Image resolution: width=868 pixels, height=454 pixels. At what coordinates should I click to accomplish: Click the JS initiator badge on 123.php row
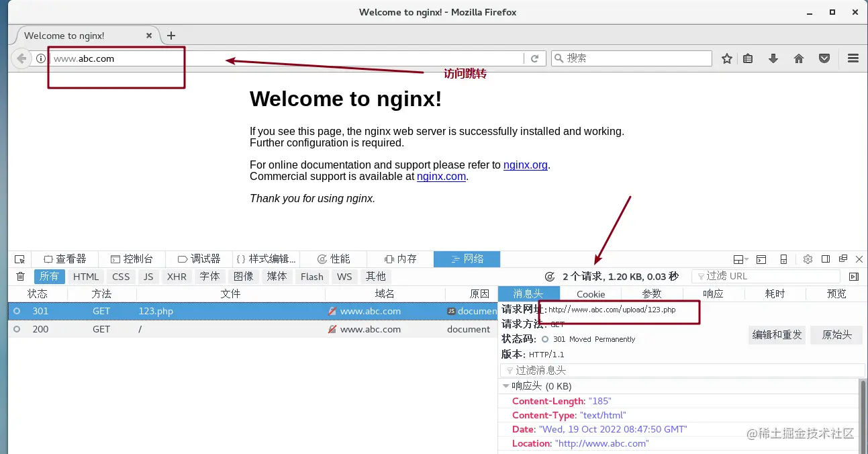click(451, 312)
